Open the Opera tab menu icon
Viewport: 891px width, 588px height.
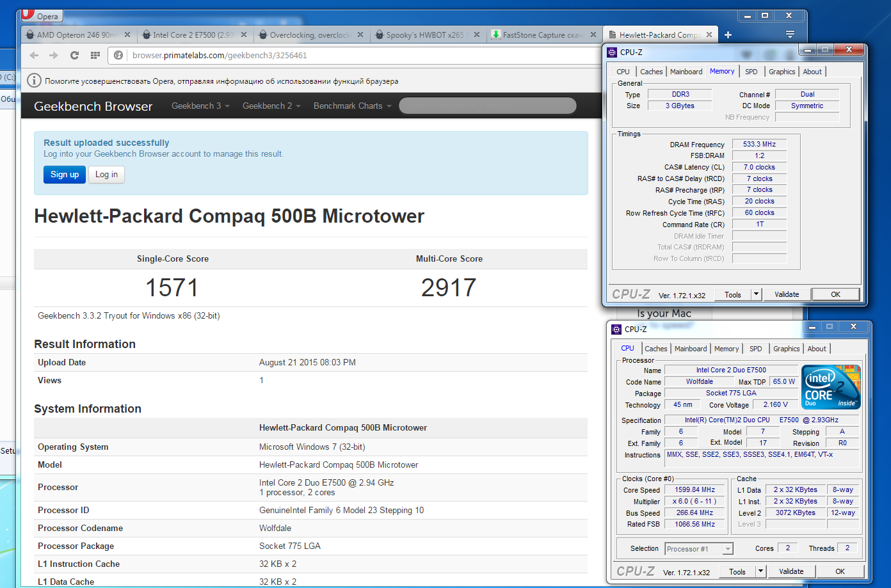coord(790,35)
